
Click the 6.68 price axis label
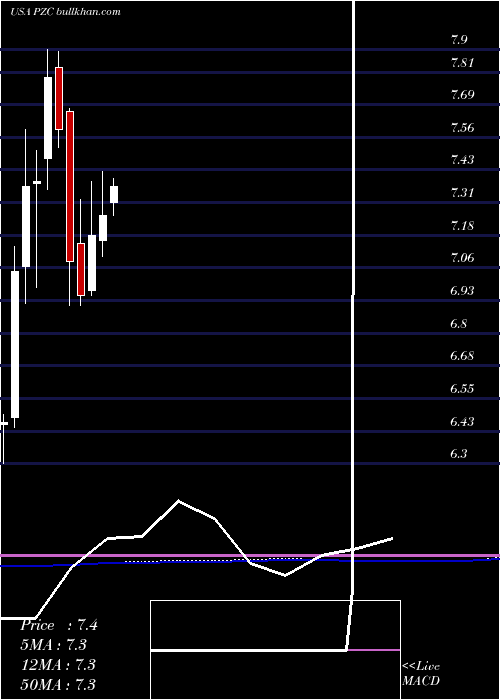pos(462,356)
